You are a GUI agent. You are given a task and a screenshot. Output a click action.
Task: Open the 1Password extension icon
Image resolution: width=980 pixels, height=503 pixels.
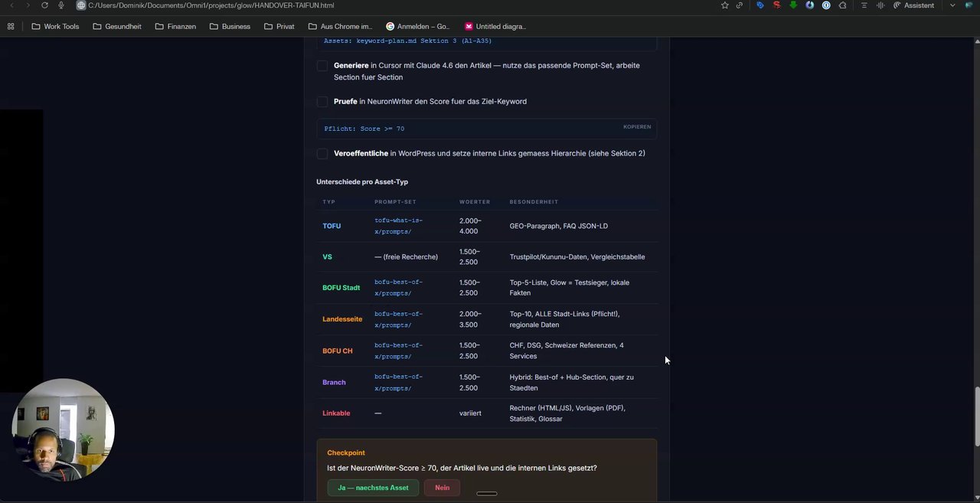(826, 5)
